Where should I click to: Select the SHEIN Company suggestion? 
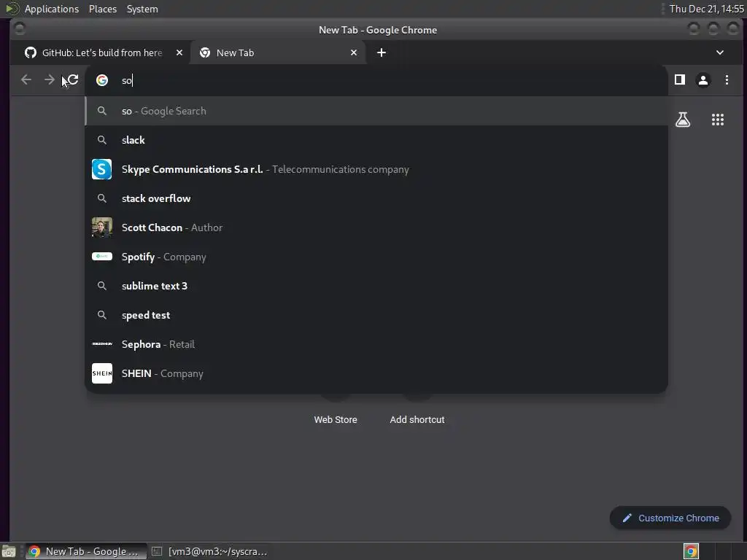[376, 373]
